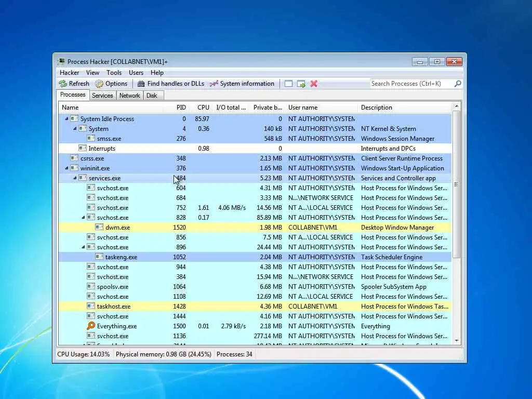Image resolution: width=532 pixels, height=399 pixels.
Task: Sort by User name column header
Action: (x=321, y=108)
